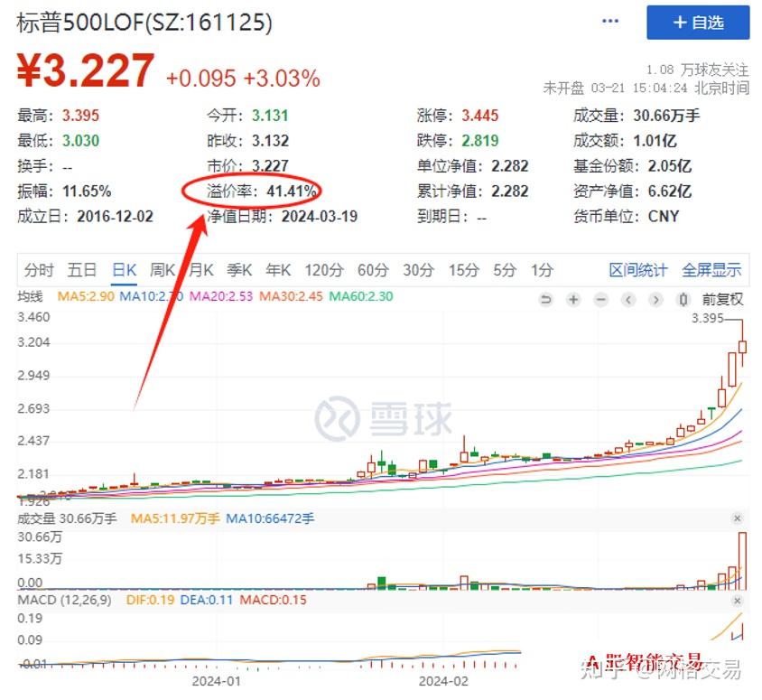The image size is (762, 700).
Task: Close the volume panel with its × button
Action: tap(739, 518)
